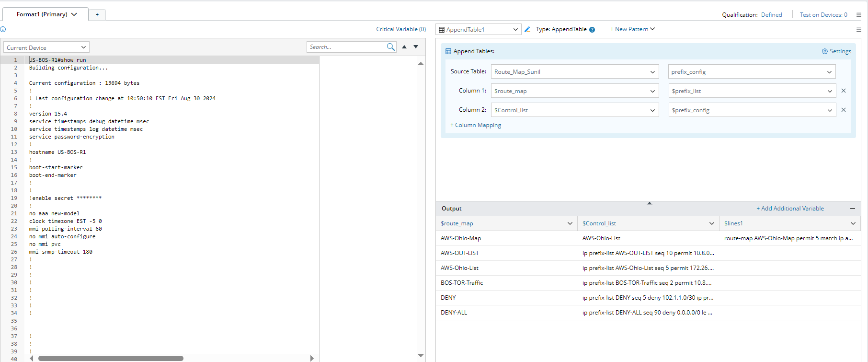Select the Format1 (Primary) tab
This screenshot has height=362, width=868.
pyautogui.click(x=46, y=14)
